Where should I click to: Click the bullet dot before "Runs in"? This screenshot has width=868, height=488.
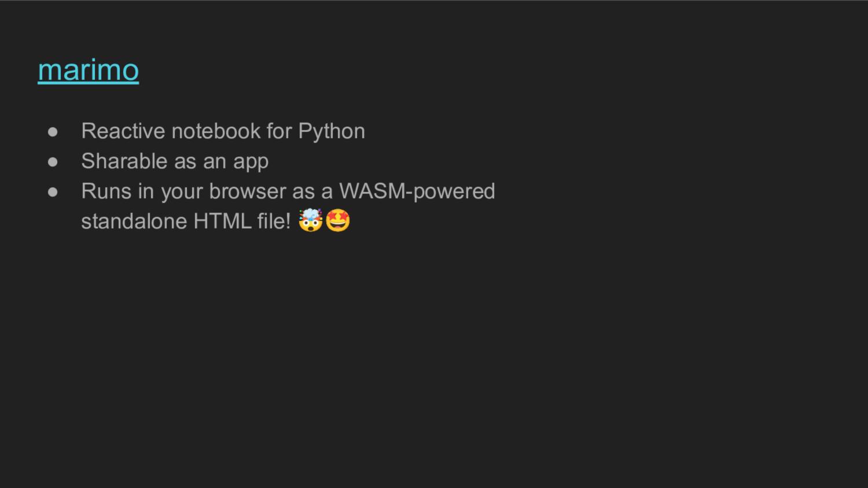click(x=53, y=192)
